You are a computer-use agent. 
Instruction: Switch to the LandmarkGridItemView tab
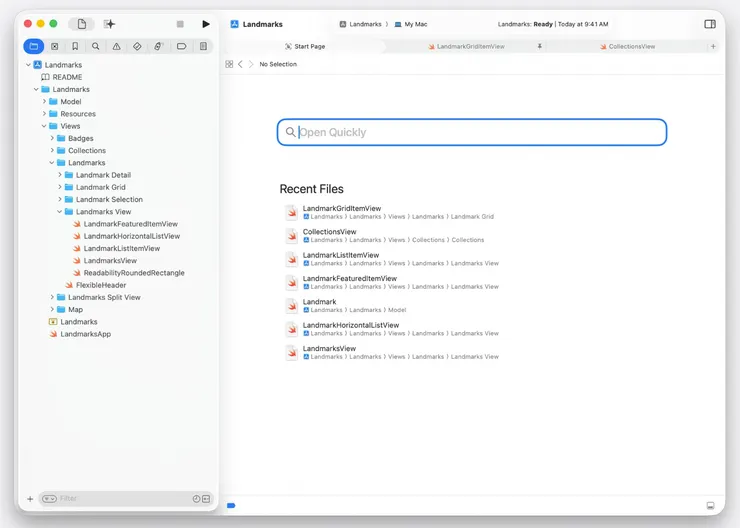coord(466,46)
